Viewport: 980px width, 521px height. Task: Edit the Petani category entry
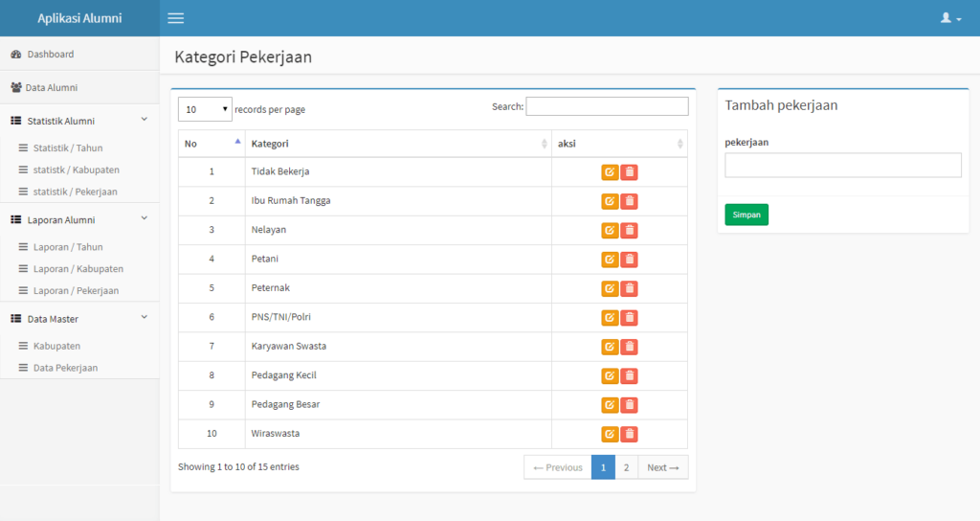pyautogui.click(x=610, y=260)
